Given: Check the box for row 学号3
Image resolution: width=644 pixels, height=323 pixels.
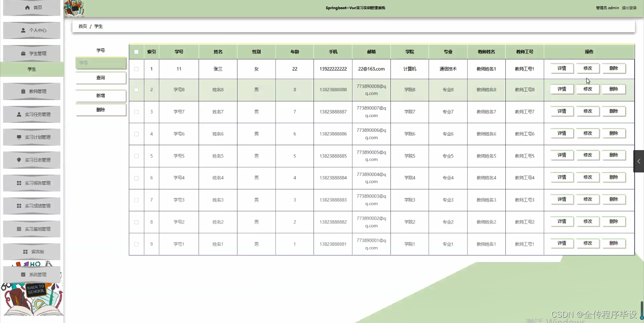Looking at the screenshot, I should (x=136, y=200).
